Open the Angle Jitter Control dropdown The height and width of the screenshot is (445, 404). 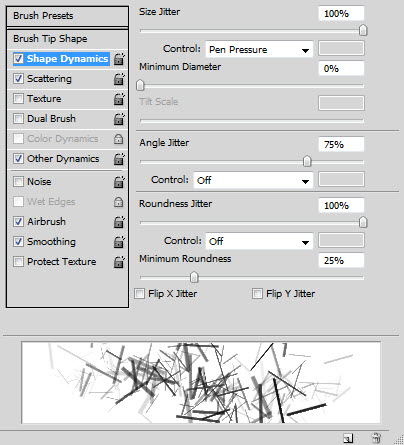click(x=253, y=180)
